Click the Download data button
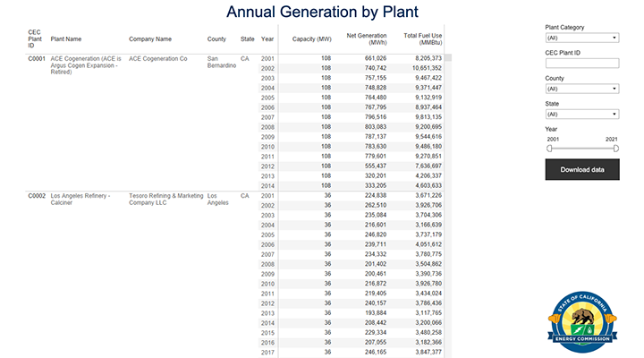The width and height of the screenshot is (644, 358). 582,170
